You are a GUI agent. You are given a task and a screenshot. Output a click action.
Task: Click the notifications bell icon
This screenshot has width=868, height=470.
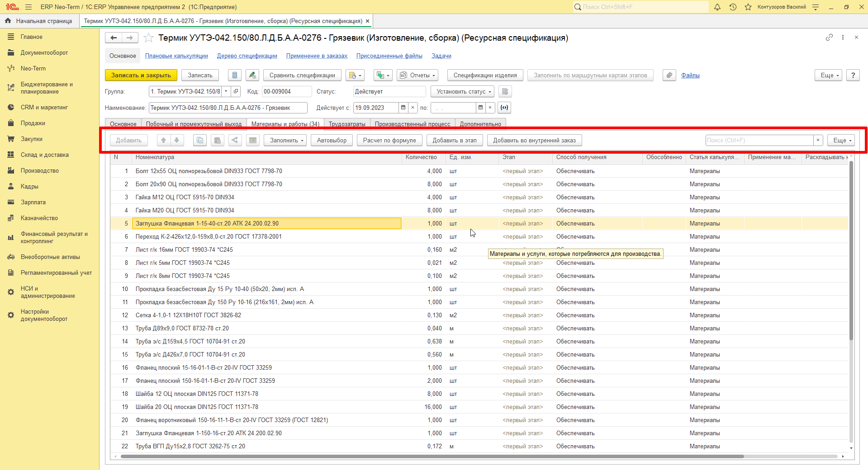(717, 7)
